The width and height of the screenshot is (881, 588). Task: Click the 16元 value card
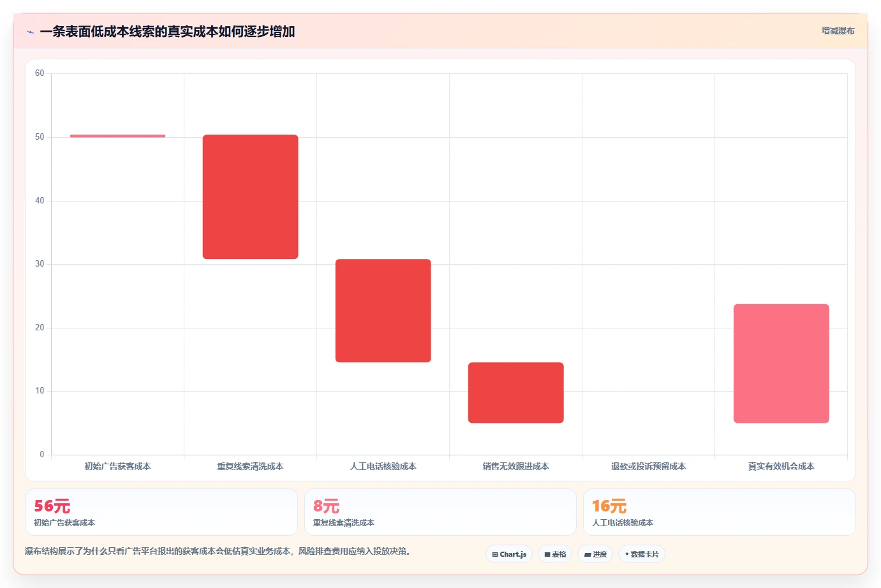pos(720,512)
